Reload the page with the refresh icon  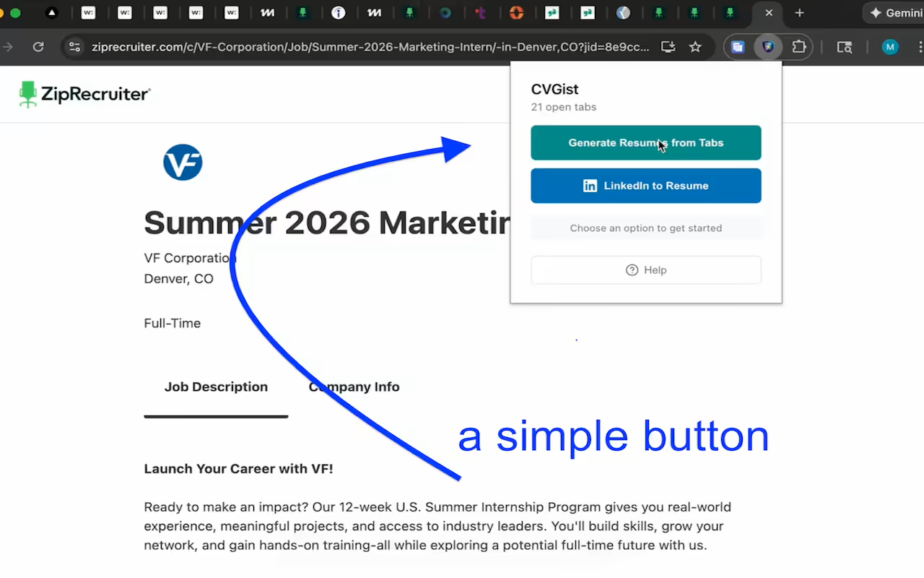pos(38,46)
